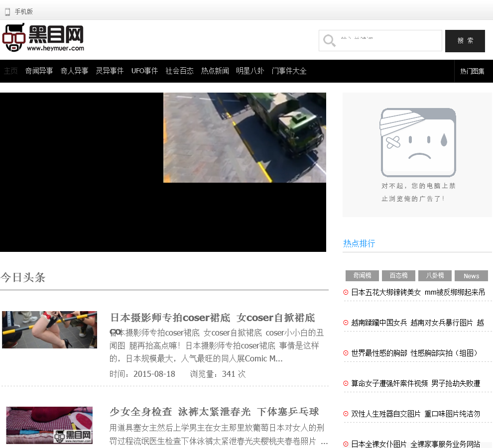Open ranking link 双性人生殖器自交图片
Screen dimensions: 493x448
pyautogui.click(x=416, y=414)
